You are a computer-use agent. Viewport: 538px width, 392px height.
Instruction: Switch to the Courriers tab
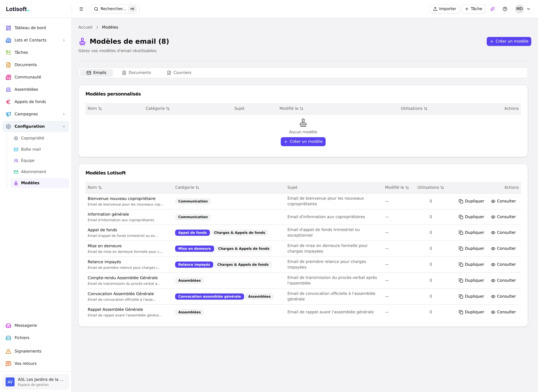pos(179,73)
